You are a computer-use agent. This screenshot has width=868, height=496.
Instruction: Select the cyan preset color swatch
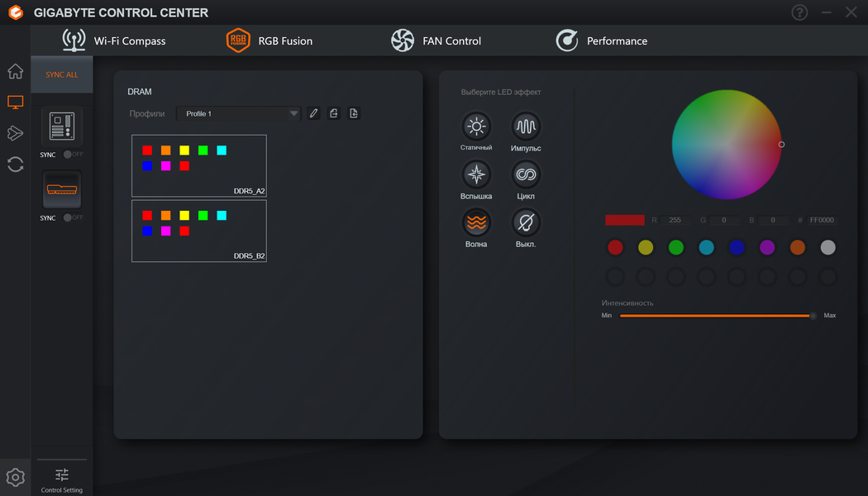tap(706, 247)
